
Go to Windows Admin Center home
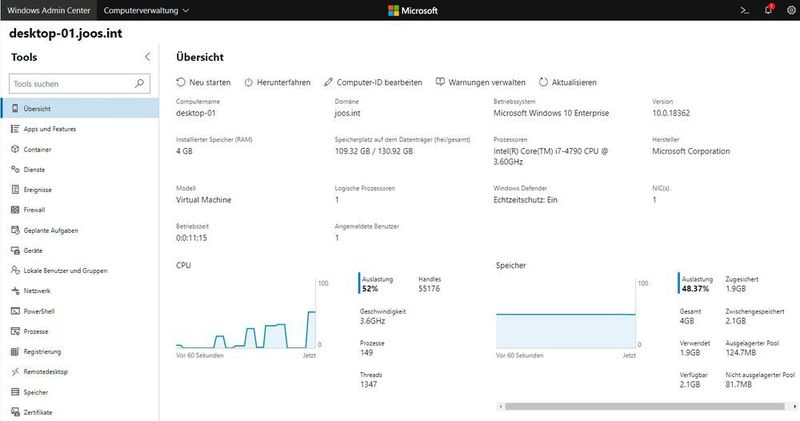click(x=48, y=10)
